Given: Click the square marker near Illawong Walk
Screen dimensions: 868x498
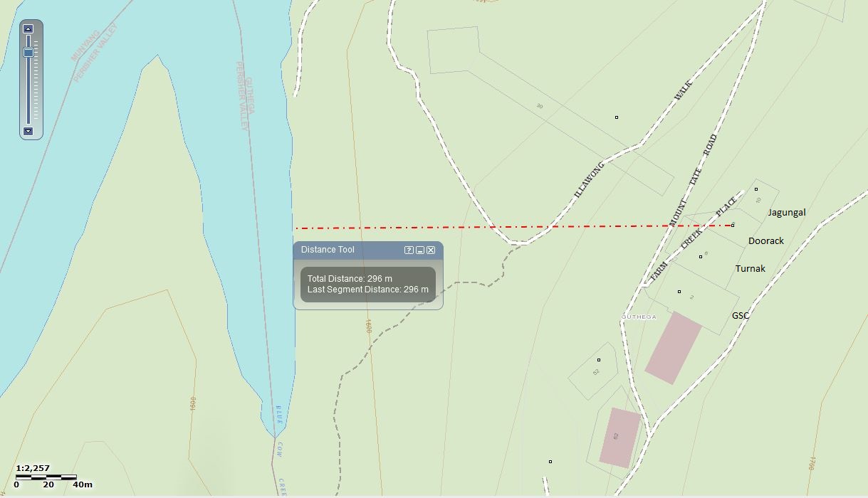Looking at the screenshot, I should pyautogui.click(x=617, y=117).
